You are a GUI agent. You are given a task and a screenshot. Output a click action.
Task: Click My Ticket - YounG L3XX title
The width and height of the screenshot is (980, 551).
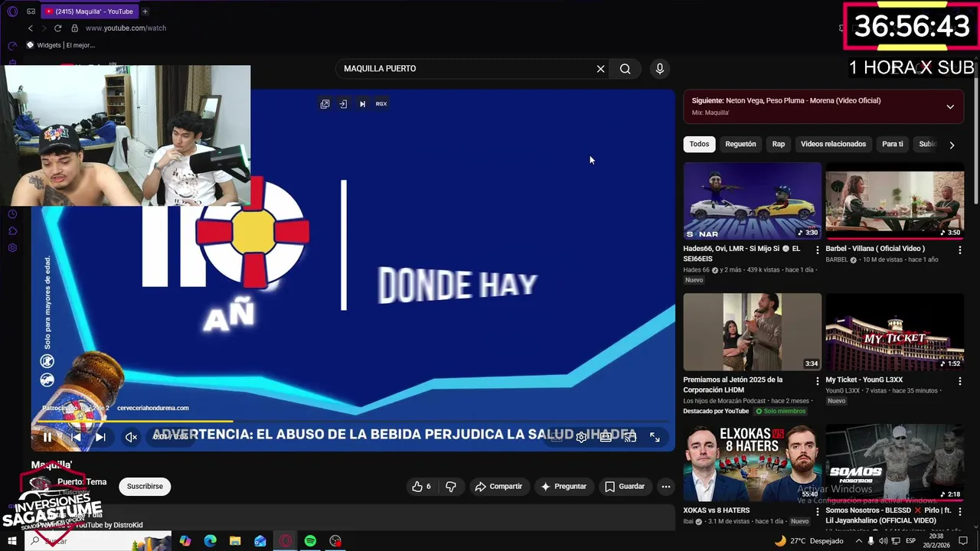[x=864, y=380]
